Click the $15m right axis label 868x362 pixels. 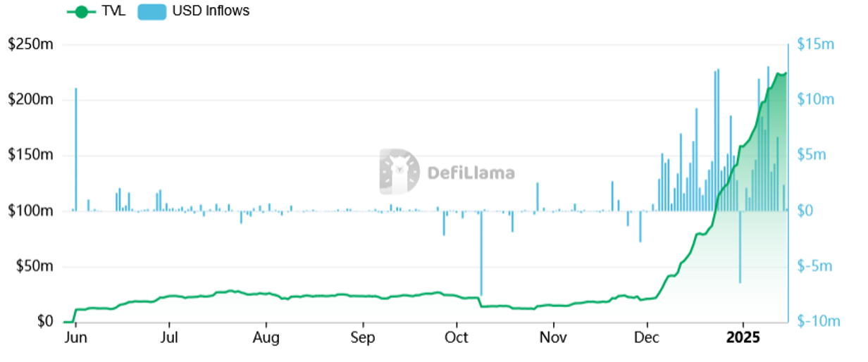(x=815, y=44)
